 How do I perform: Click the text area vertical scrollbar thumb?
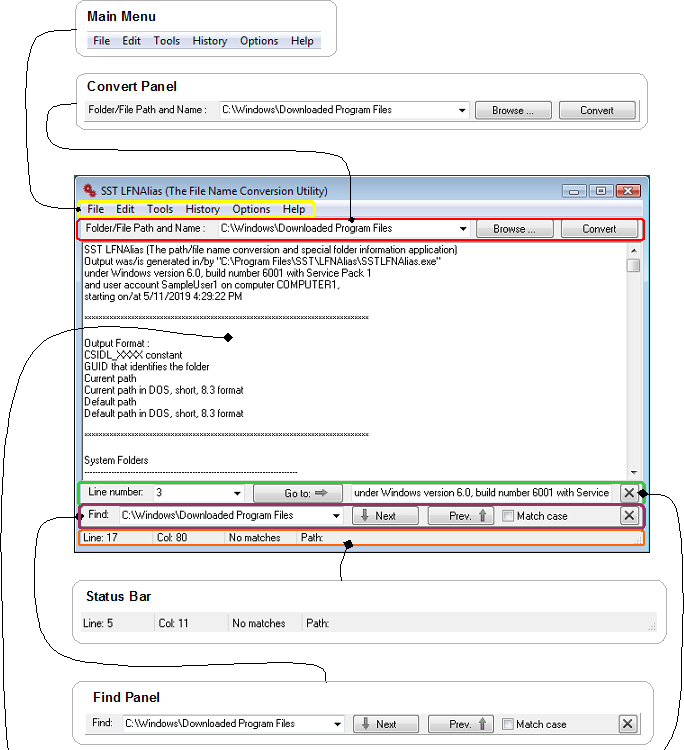tap(633, 265)
